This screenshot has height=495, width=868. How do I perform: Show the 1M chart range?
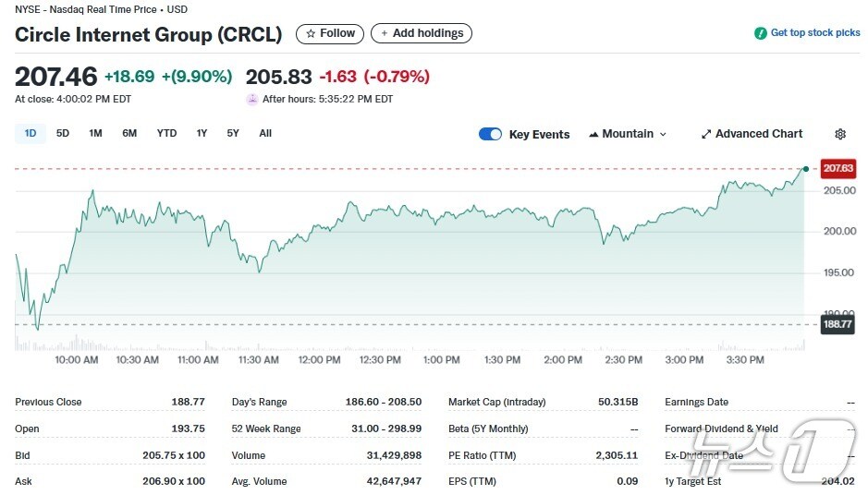[x=95, y=133]
